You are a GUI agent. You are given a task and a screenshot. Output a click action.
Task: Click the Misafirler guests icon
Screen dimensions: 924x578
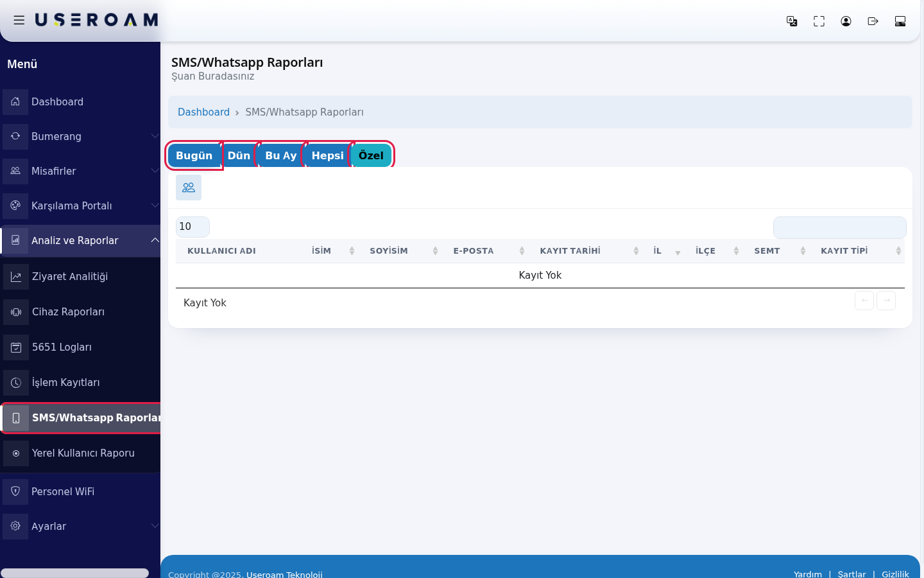tap(15, 171)
